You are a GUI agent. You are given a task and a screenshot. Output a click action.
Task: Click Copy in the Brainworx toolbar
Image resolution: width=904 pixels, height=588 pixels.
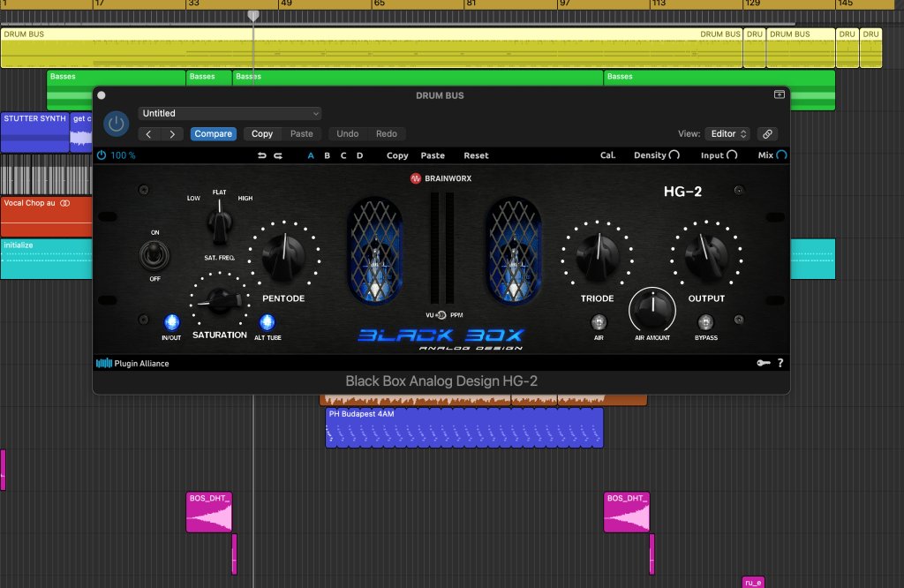point(397,155)
